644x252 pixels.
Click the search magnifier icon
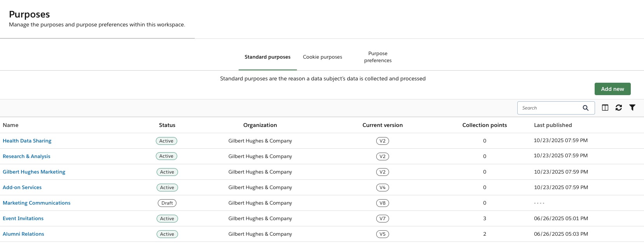point(585,108)
